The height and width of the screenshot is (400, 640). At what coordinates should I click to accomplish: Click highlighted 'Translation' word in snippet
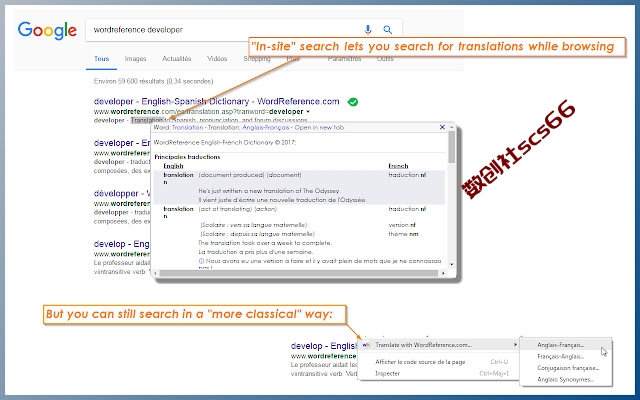[x=147, y=120]
